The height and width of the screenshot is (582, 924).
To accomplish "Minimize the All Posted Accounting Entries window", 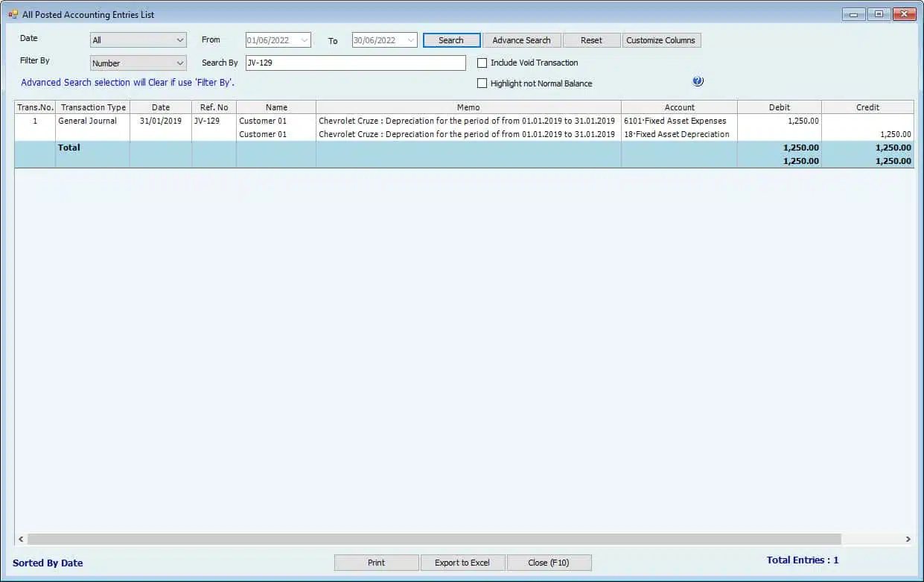I will click(x=853, y=14).
